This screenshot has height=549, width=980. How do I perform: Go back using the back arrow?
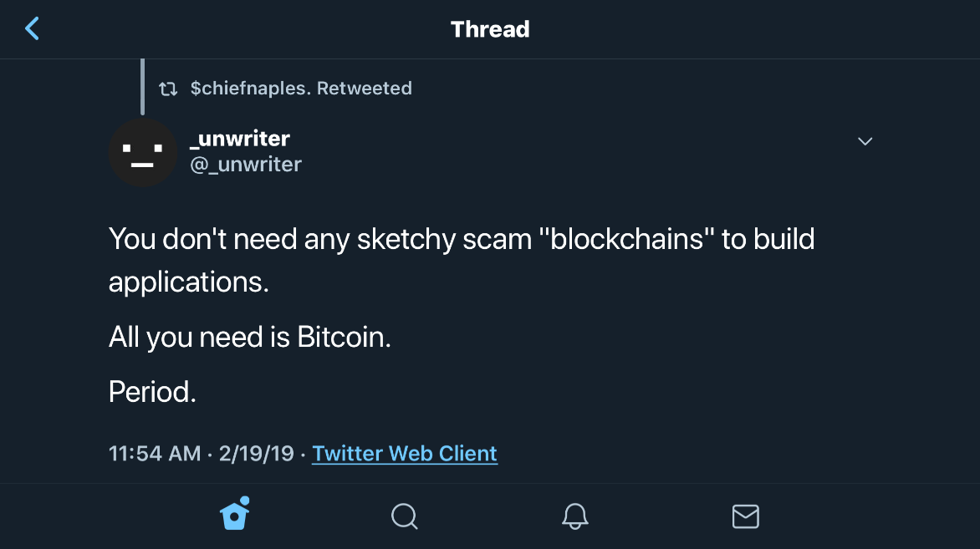(x=32, y=29)
